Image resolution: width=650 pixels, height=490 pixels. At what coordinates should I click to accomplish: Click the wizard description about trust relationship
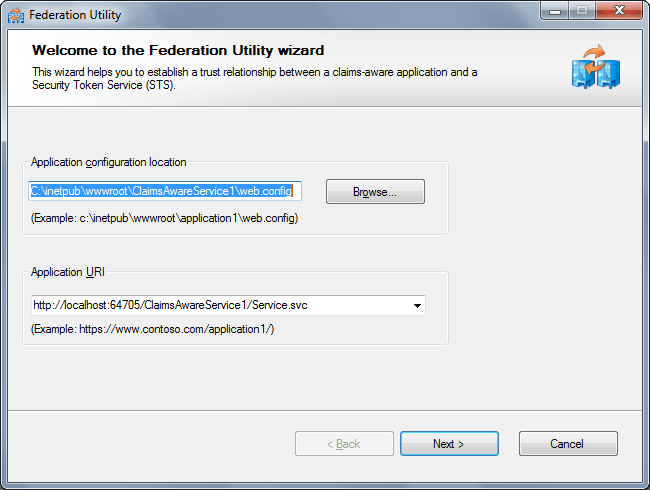(255, 78)
